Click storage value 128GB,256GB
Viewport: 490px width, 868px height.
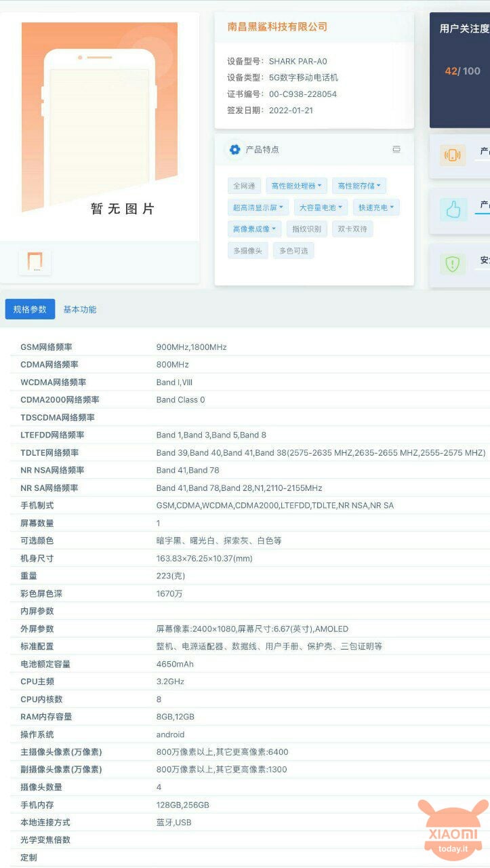coord(183,806)
